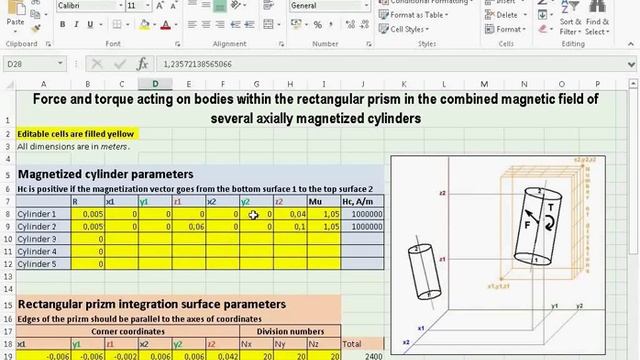Apply italic formatting
This screenshot has width=640, height=360.
pos(76,24)
